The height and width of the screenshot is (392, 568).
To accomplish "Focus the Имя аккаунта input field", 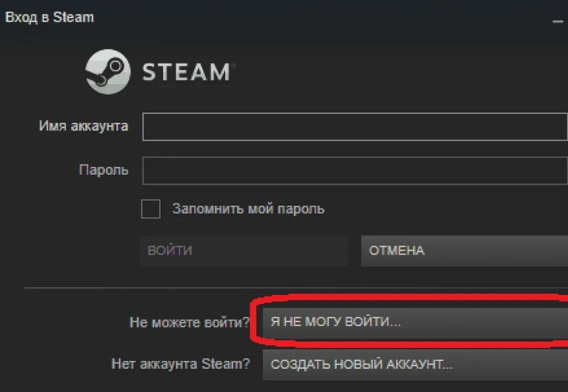I will 355,126.
